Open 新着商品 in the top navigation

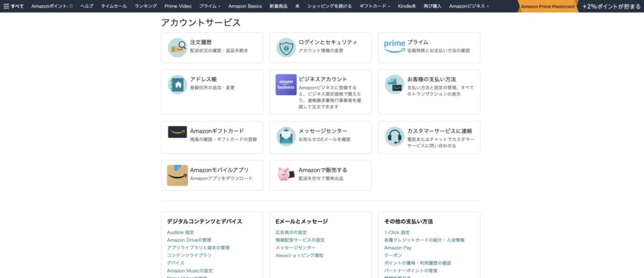[279, 6]
